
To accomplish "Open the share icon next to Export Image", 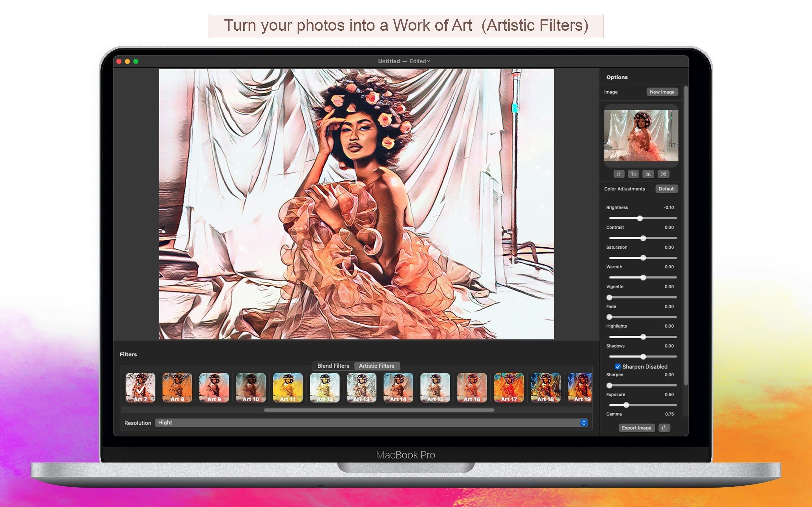I will (x=664, y=428).
